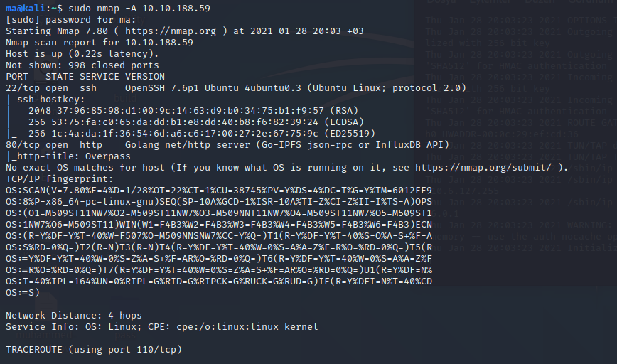This screenshot has height=364, width=617.
Task: Click the ma@kali prompt text
Action: 25,9
